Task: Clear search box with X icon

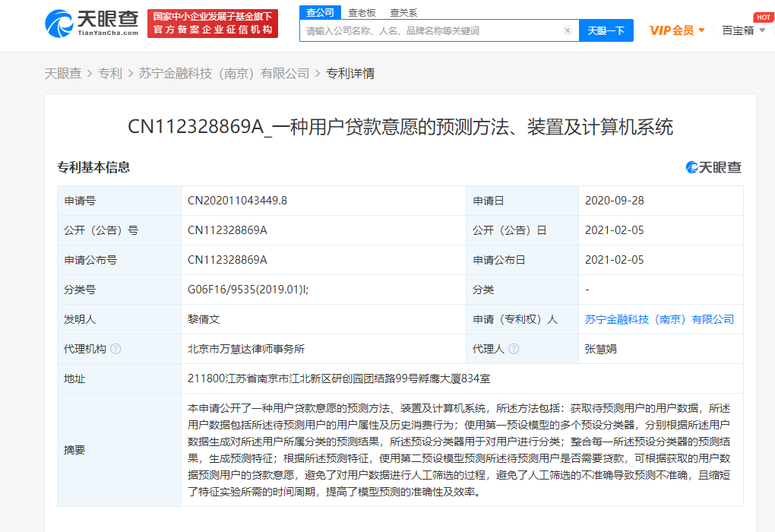Action: tap(567, 31)
